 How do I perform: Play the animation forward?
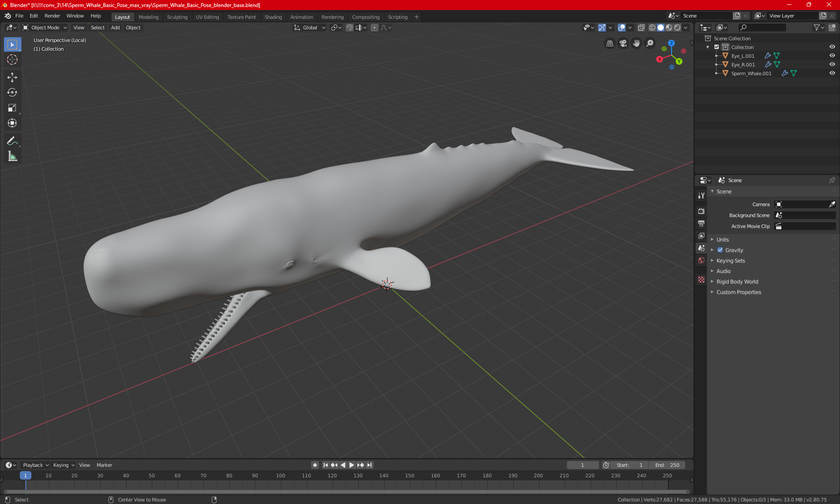pyautogui.click(x=351, y=465)
